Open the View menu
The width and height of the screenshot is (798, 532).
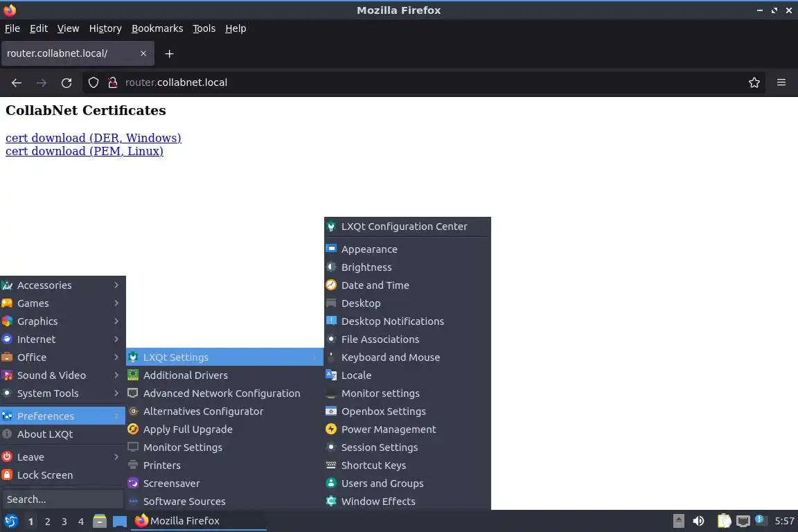(68, 28)
